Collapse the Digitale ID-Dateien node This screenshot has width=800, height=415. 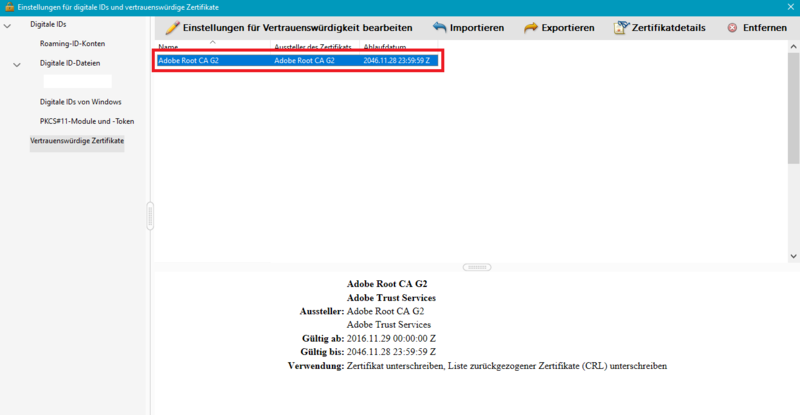(17, 64)
